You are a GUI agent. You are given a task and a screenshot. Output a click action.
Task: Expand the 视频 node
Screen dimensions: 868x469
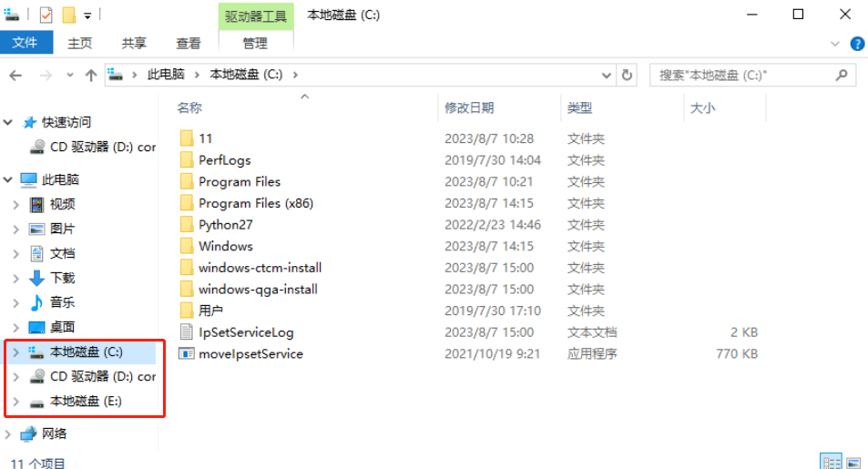16,205
